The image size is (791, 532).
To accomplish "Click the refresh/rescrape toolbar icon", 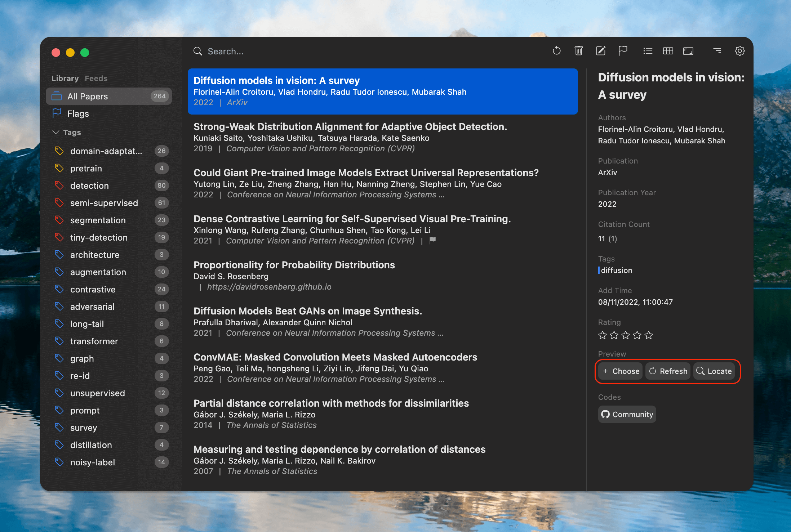I will coord(556,51).
